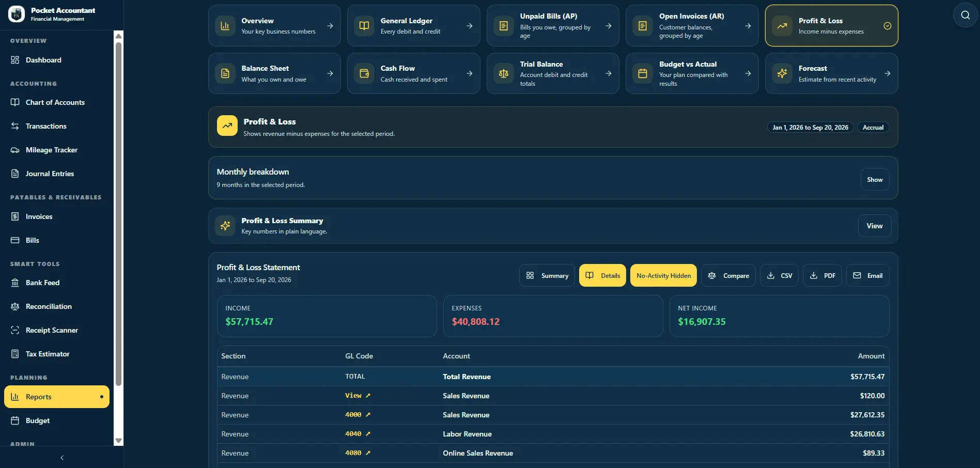Screen dimensions: 980x468
Task: Click the Cash Flow wallet icon
Action: [x=364, y=73]
